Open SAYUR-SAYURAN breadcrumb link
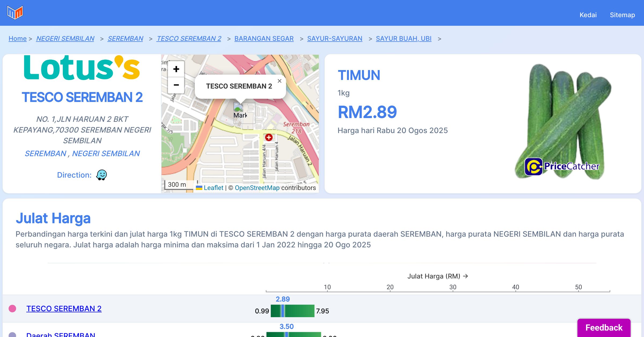 335,39
